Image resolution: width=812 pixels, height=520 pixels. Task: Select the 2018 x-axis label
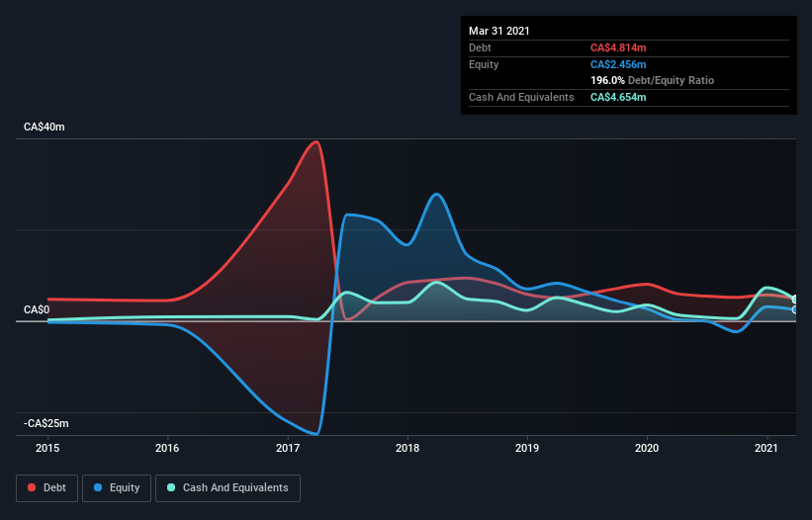(x=407, y=448)
